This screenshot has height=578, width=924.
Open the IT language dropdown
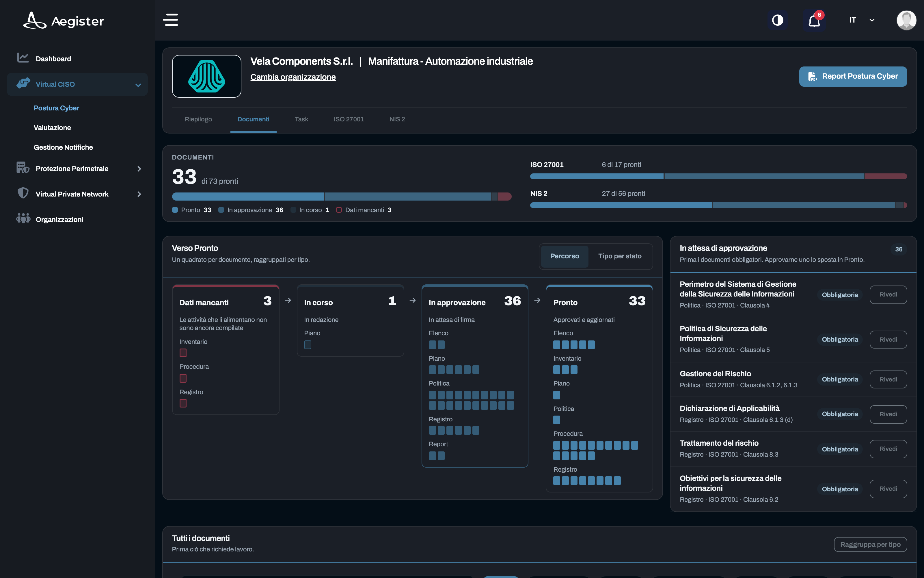coord(862,20)
